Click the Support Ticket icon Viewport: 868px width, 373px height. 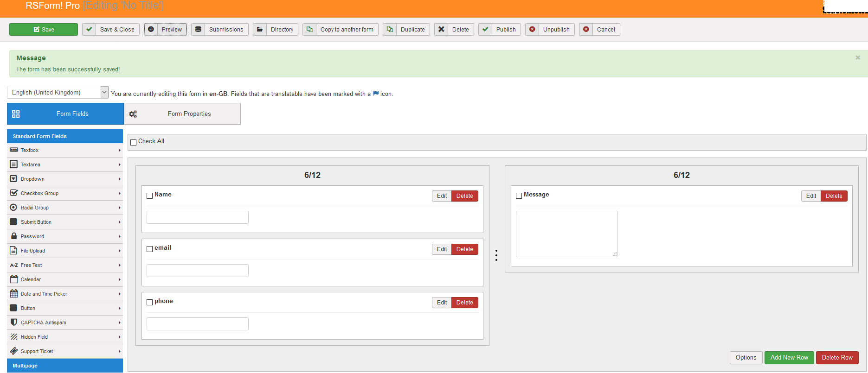14,351
